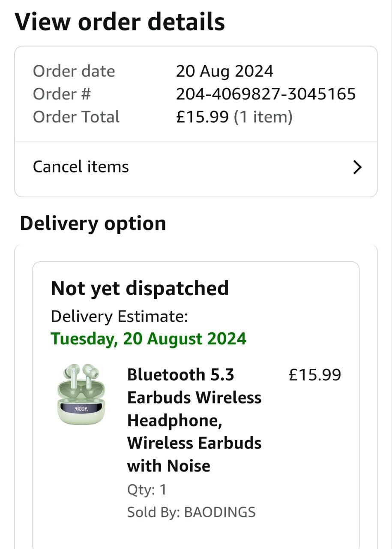This screenshot has width=392, height=549.
Task: Click the Delivery option section heading
Action: point(93,223)
